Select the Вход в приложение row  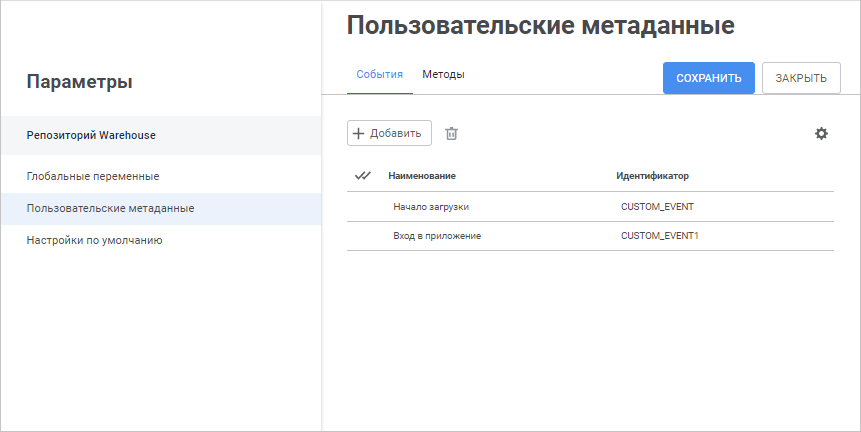[x=438, y=236]
